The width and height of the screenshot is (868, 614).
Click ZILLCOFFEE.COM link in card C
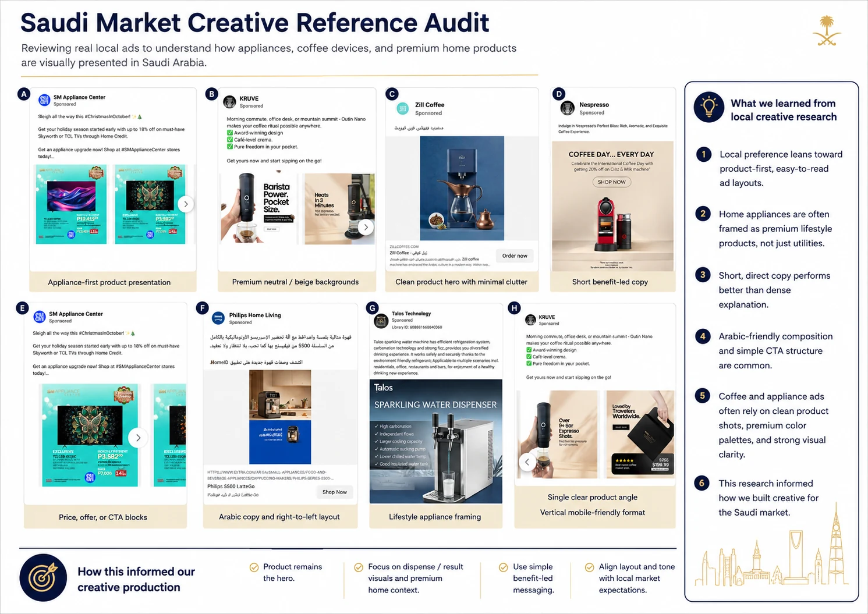click(404, 247)
